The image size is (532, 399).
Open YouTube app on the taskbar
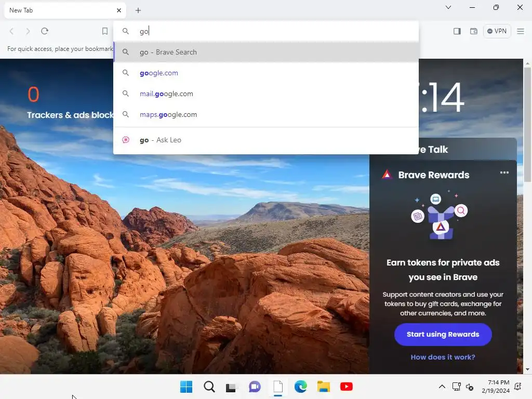pos(347,387)
